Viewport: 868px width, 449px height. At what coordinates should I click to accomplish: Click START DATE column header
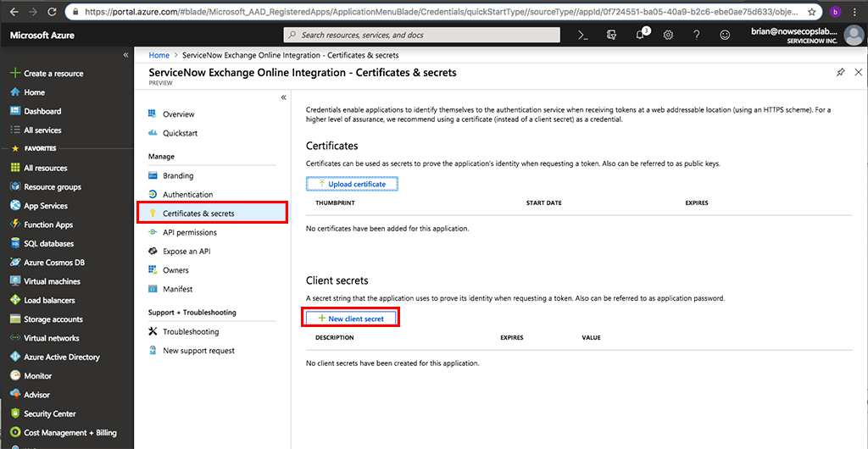click(x=543, y=203)
